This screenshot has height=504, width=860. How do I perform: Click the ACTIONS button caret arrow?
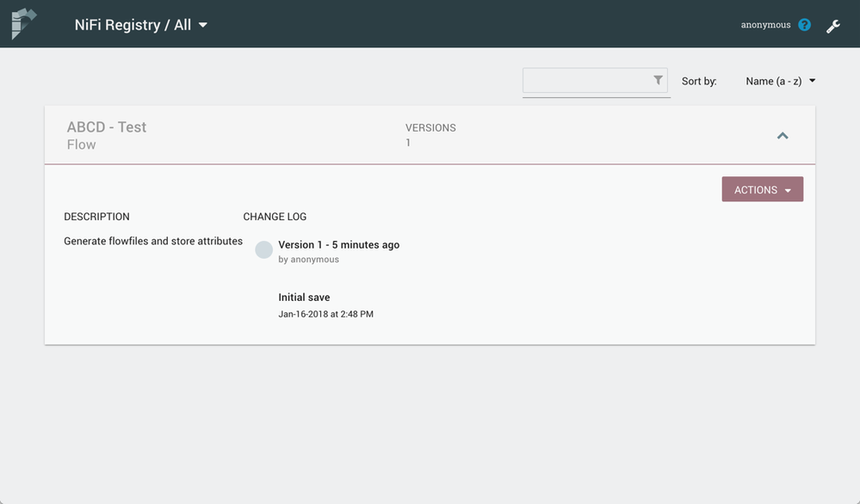[789, 191]
